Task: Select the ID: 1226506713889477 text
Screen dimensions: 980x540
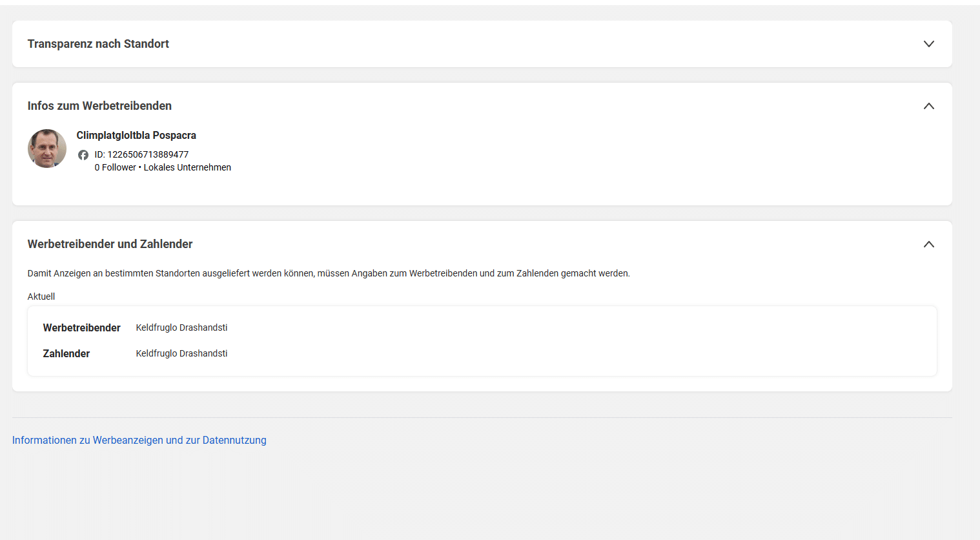Action: click(141, 154)
